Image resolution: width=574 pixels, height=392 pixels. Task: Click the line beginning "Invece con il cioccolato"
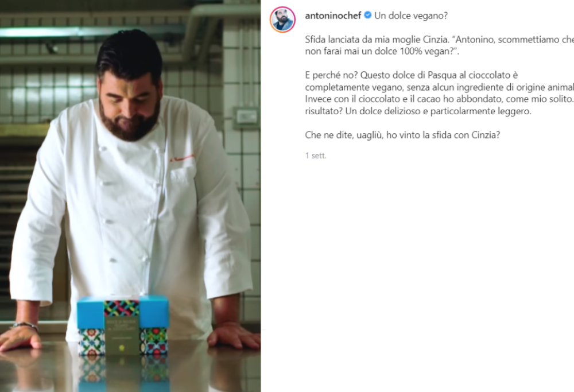click(439, 99)
